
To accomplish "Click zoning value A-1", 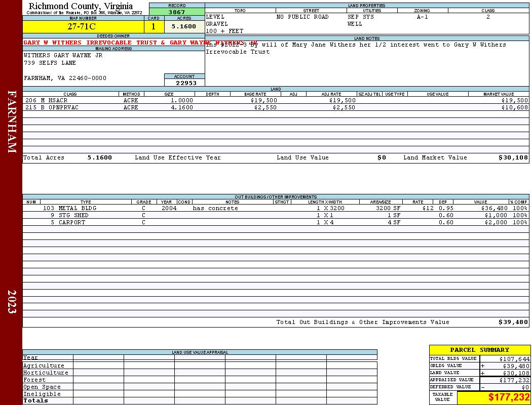I will (423, 17).
